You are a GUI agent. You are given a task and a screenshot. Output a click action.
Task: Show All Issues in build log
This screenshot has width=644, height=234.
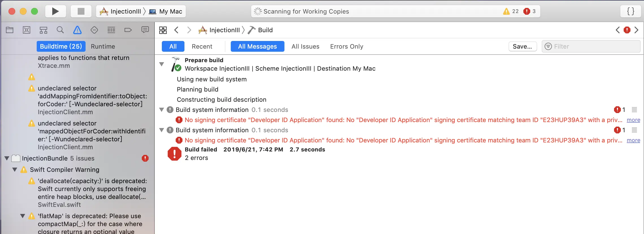305,46
